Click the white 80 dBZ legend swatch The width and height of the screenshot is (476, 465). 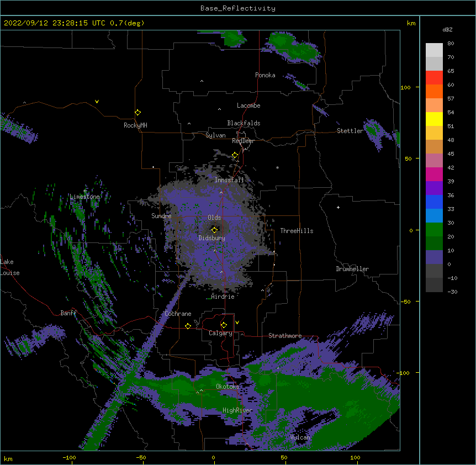[434, 50]
